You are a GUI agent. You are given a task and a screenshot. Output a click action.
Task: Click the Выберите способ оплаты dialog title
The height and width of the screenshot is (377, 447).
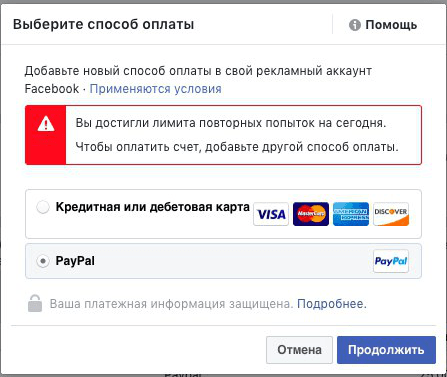tap(103, 25)
